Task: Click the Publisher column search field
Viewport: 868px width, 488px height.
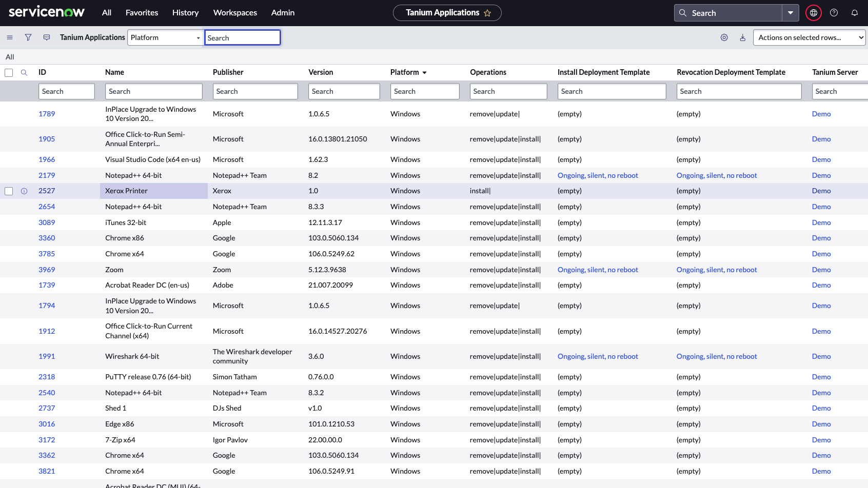Action: tap(255, 91)
